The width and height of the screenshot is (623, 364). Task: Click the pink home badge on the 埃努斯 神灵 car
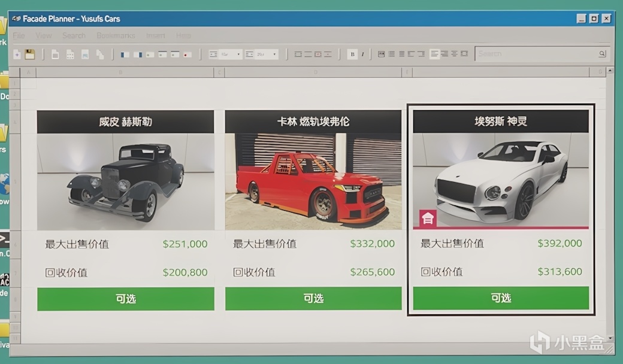point(428,219)
